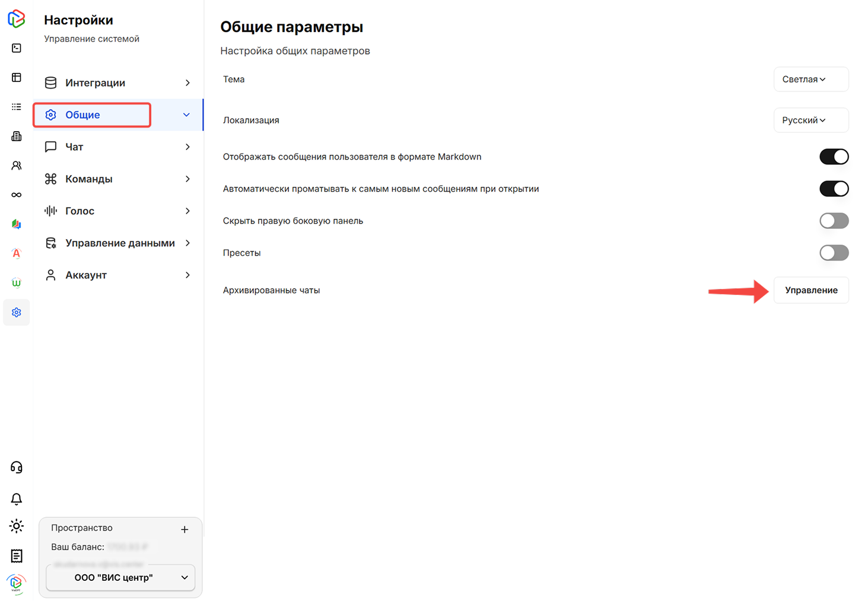Screen dimensions: 868x601
Task: Toggle theme with the sun brightness icon
Action: click(16, 526)
